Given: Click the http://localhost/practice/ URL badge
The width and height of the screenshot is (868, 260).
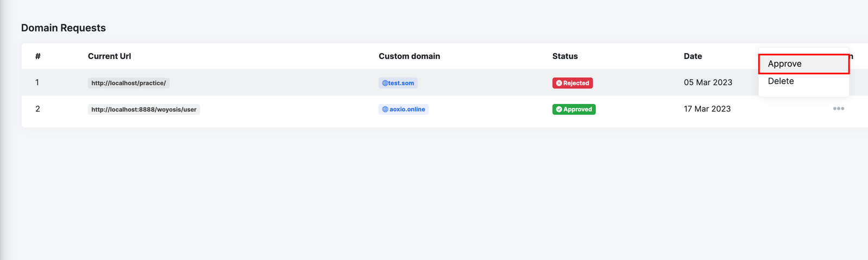Looking at the screenshot, I should [x=129, y=83].
